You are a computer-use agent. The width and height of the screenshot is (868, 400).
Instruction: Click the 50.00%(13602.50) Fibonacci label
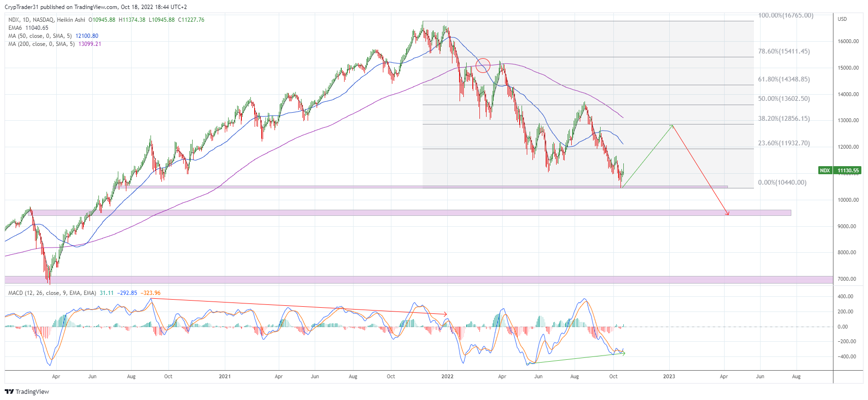784,98
